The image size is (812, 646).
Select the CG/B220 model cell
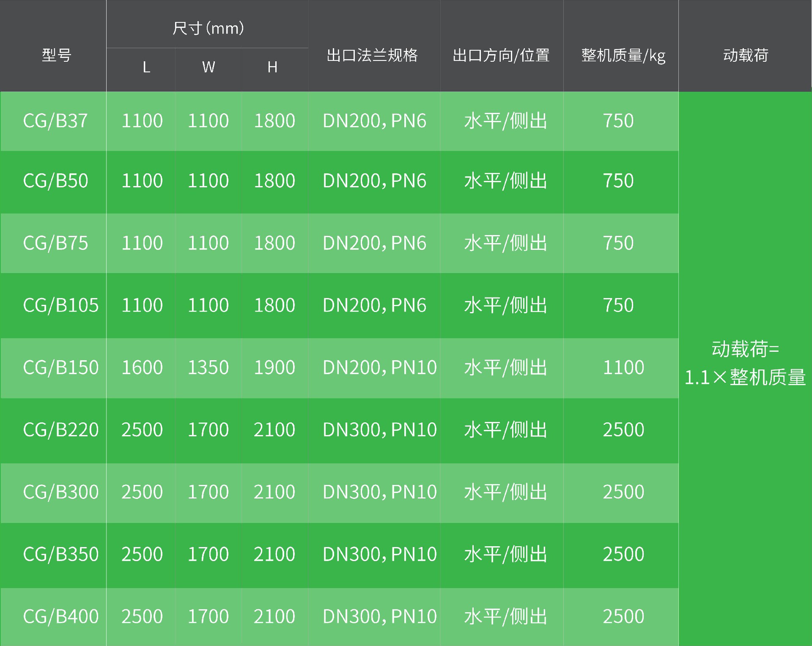click(60, 430)
